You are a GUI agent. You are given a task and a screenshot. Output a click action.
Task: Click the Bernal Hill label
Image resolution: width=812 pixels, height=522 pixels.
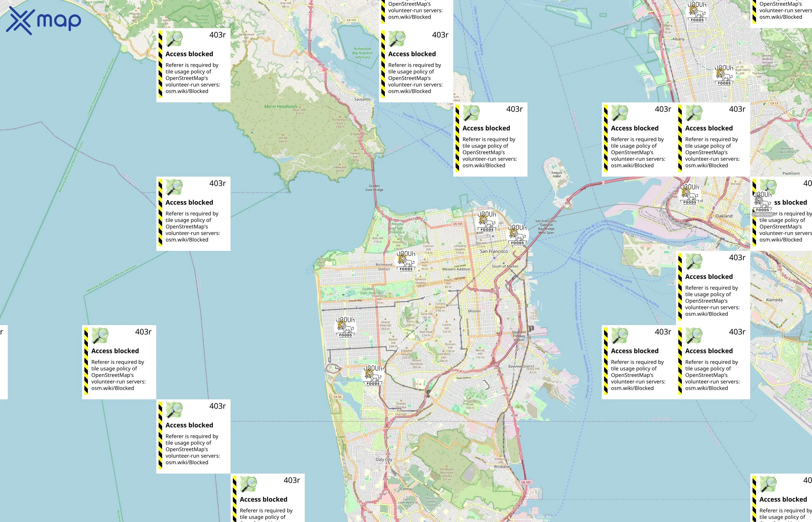tap(480, 354)
